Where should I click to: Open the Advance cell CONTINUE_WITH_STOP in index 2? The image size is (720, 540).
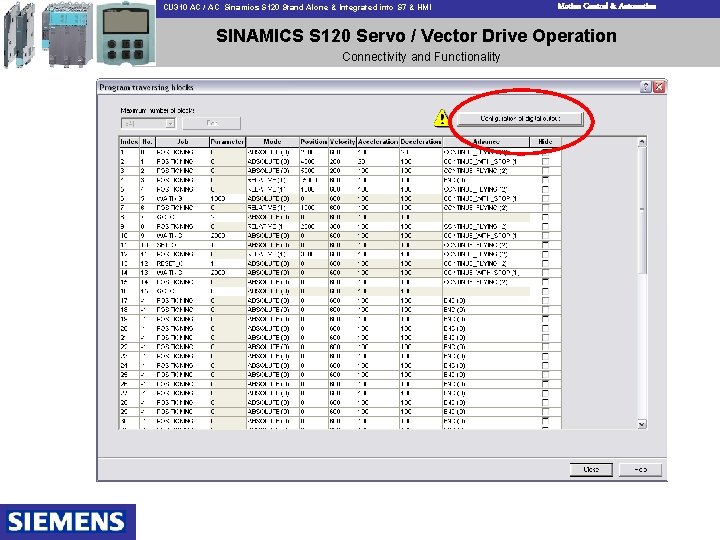point(486,162)
